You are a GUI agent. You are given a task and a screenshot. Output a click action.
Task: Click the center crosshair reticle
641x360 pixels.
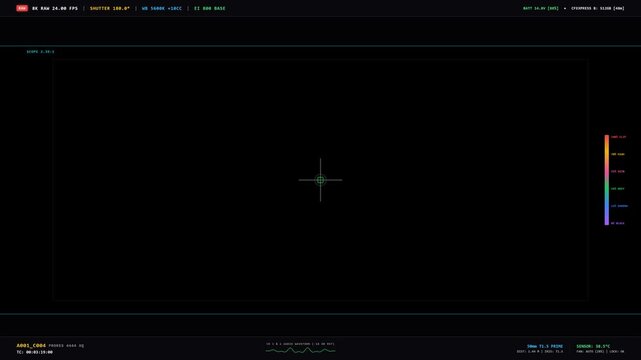pyautogui.click(x=320, y=180)
